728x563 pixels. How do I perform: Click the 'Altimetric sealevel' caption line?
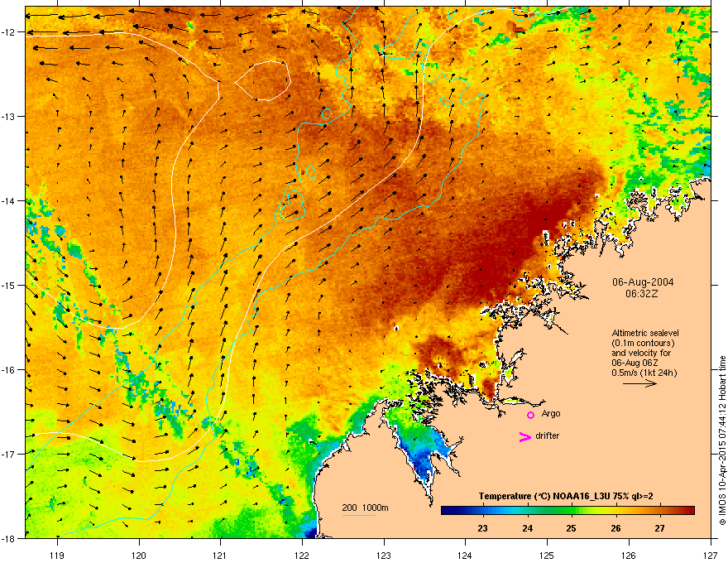pyautogui.click(x=645, y=333)
